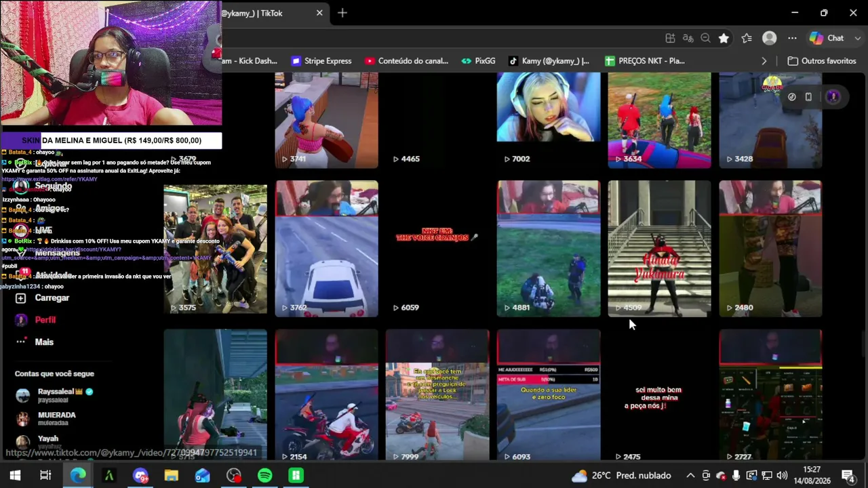The width and height of the screenshot is (868, 488).
Task: Open the weather widget showing 26°C
Action: (621, 476)
